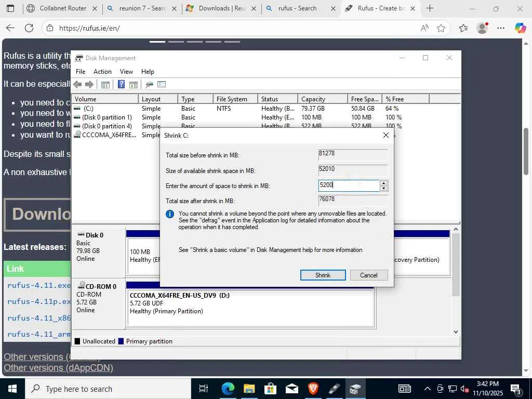
Task: Open the Mail app from the taskbar
Action: tap(292, 389)
